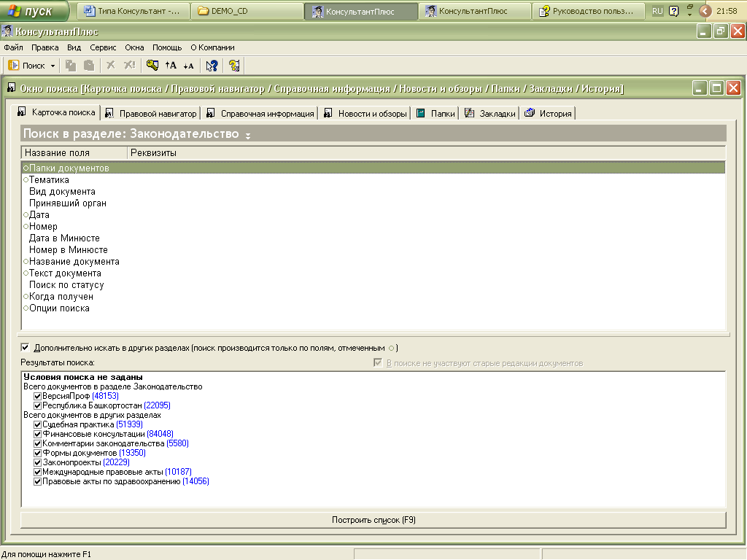This screenshot has height=560, width=747.
Task: Select the Поиск по статусу field row
Action: pyautogui.click(x=373, y=285)
